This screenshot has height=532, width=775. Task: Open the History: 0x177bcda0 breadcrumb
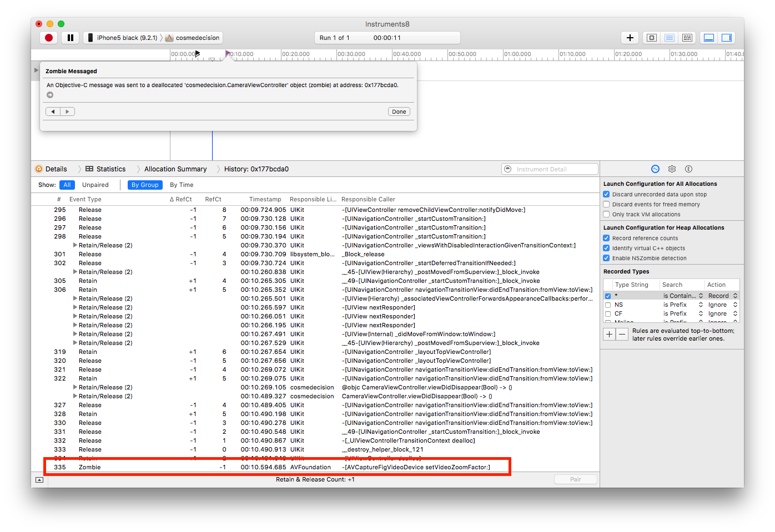[256, 169]
